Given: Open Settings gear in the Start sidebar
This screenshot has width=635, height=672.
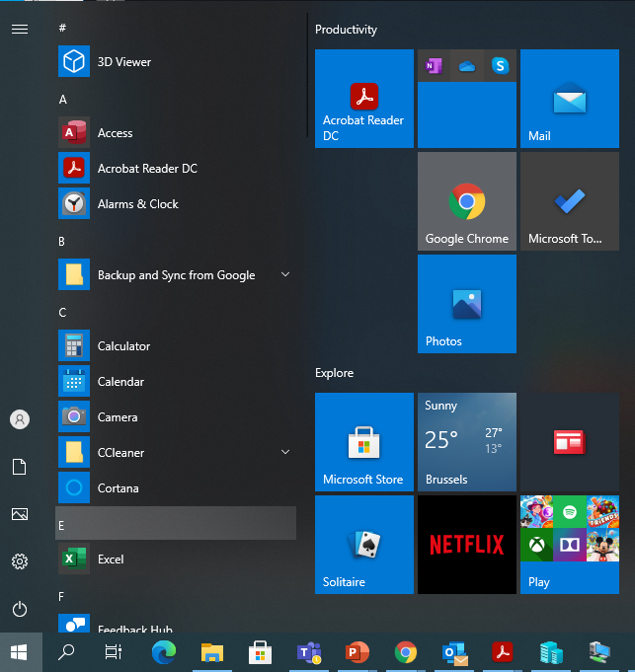Looking at the screenshot, I should (20, 561).
